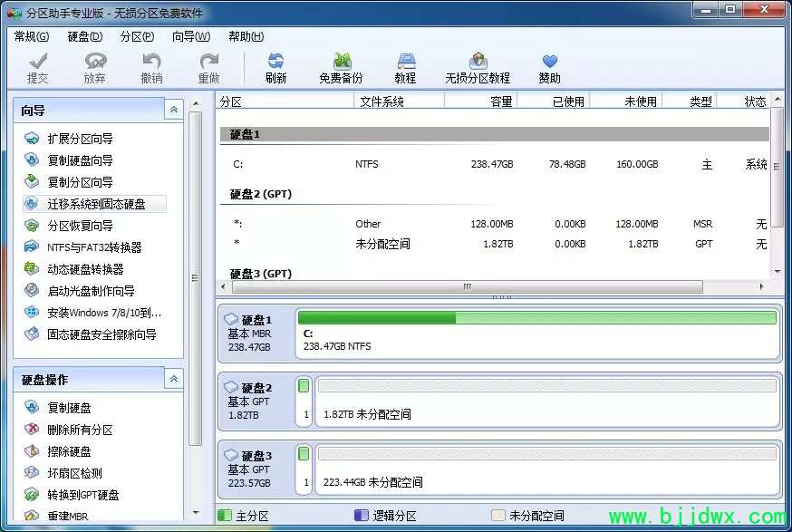Choose 删除所有分区 disk operation
This screenshot has height=532, width=792.
click(x=69, y=430)
